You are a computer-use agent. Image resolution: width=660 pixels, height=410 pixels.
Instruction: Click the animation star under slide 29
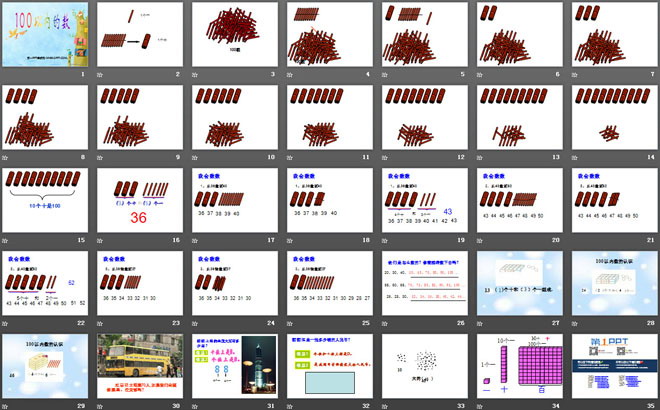click(x=6, y=404)
